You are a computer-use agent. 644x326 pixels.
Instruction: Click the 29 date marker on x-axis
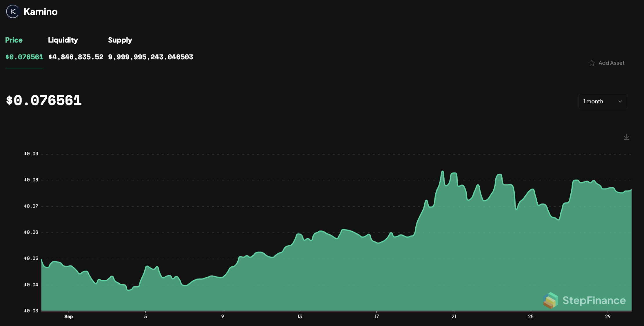[608, 316]
